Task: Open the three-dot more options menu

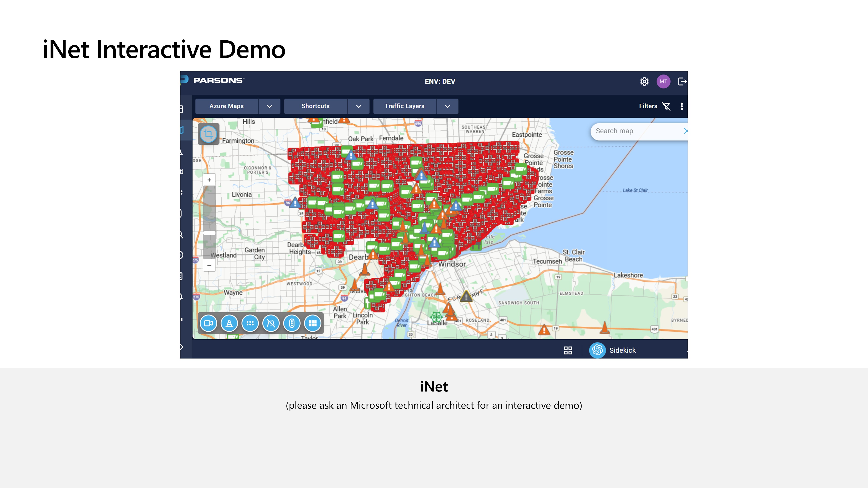Action: [682, 106]
